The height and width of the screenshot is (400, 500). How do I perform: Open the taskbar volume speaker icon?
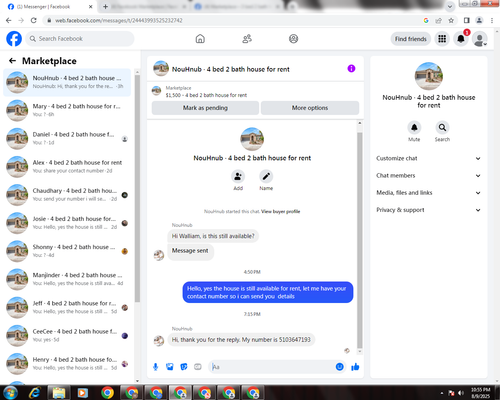[461, 393]
